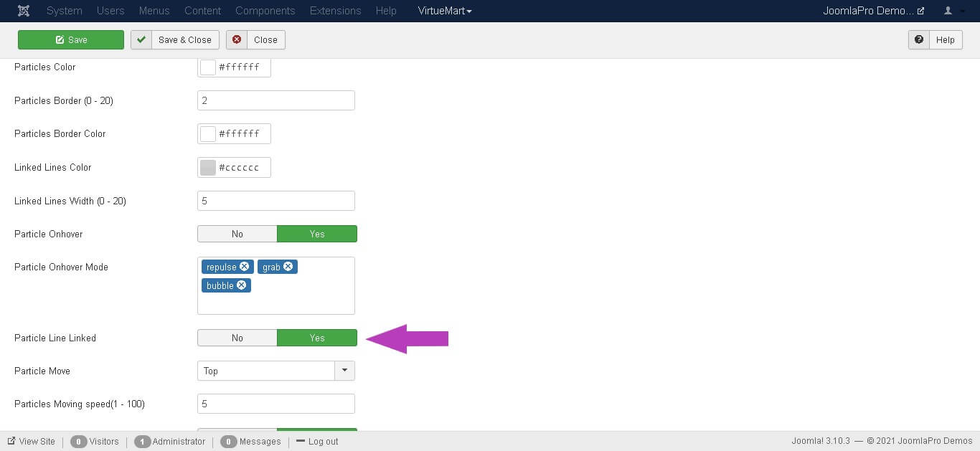The height and width of the screenshot is (451, 980).
Task: Remove the grab tag via its x icon
Action: pyautogui.click(x=288, y=267)
